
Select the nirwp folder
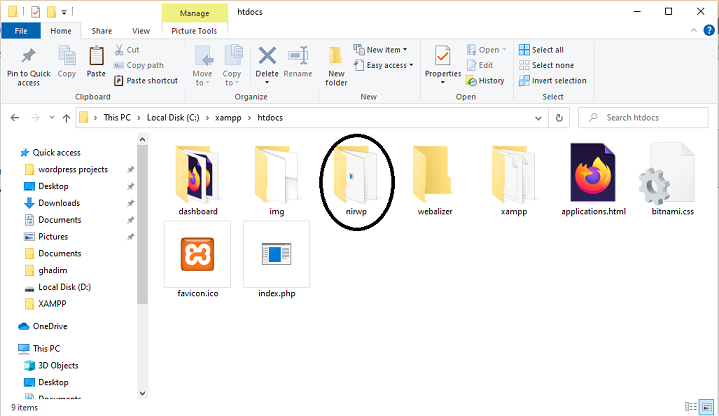click(356, 180)
